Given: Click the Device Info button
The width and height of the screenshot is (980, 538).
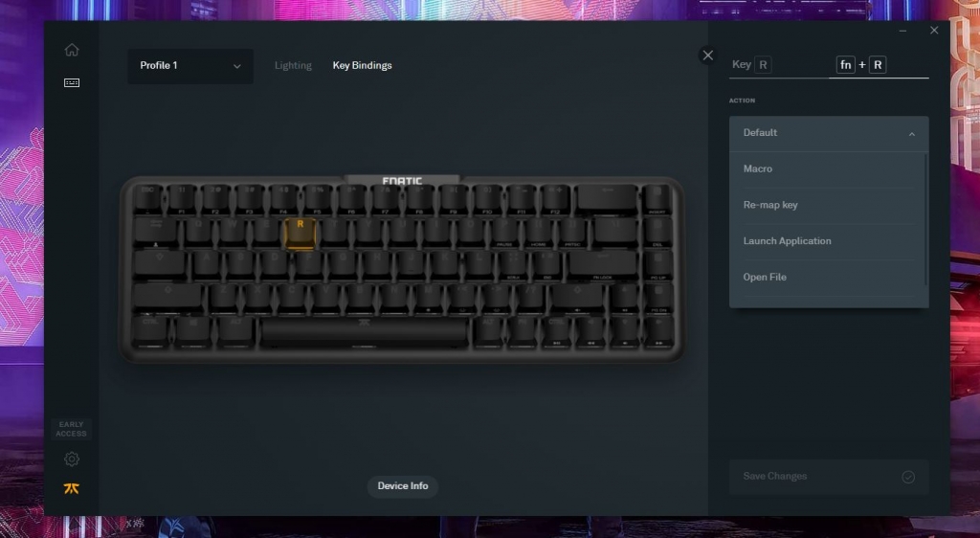Looking at the screenshot, I should (x=403, y=486).
